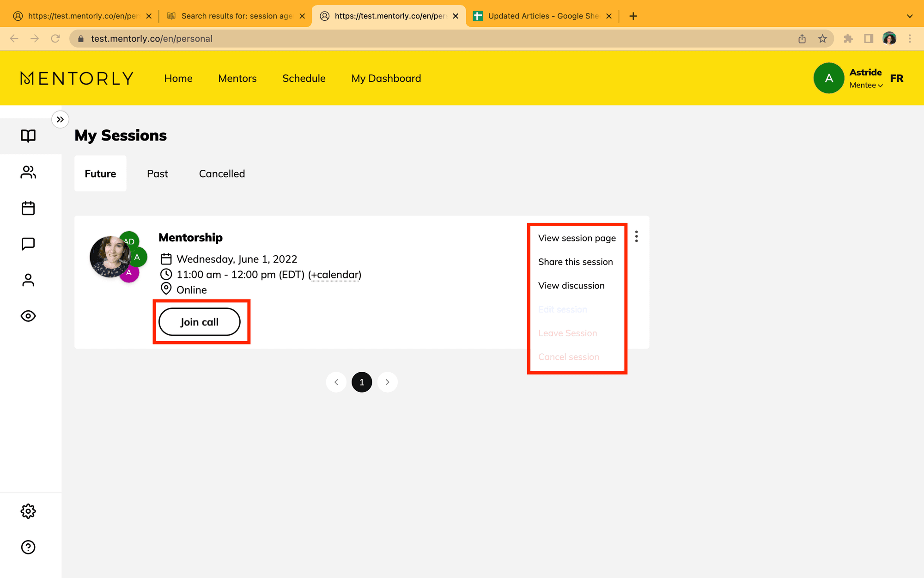Open the people group sidebar icon

tap(28, 172)
